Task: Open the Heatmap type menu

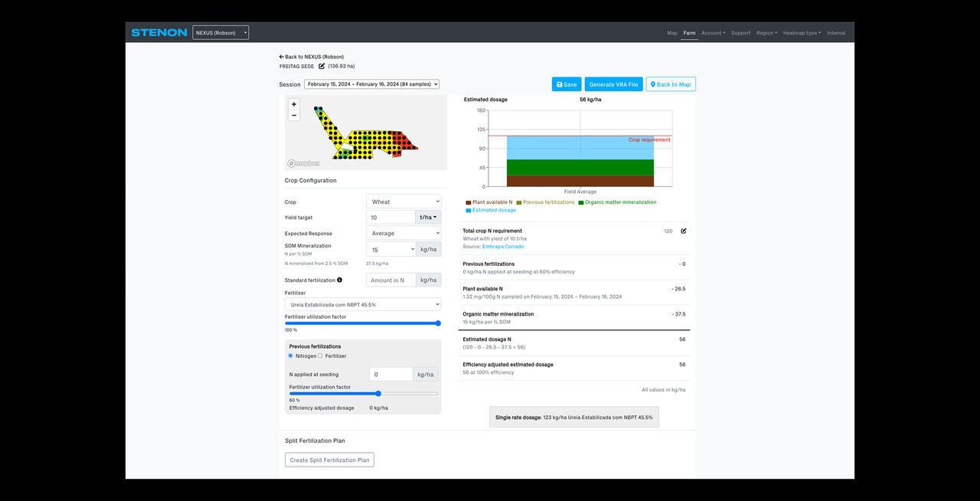Action: 801,33
